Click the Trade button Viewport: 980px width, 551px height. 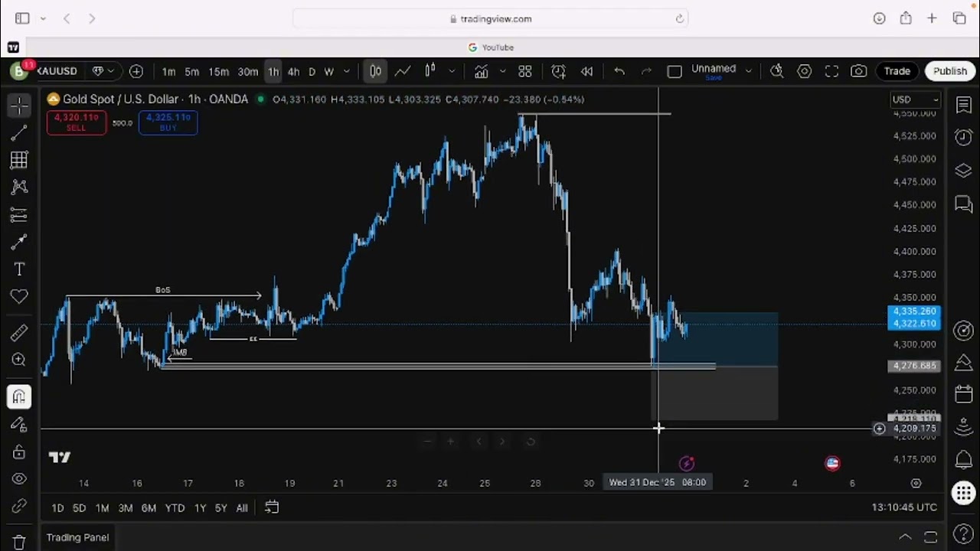[897, 71]
